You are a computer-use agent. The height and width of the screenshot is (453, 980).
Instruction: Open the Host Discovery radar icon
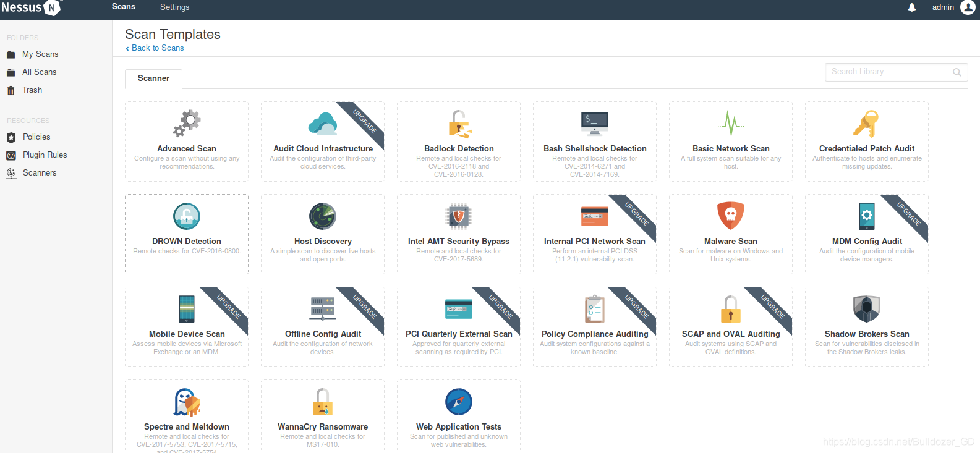(323, 216)
